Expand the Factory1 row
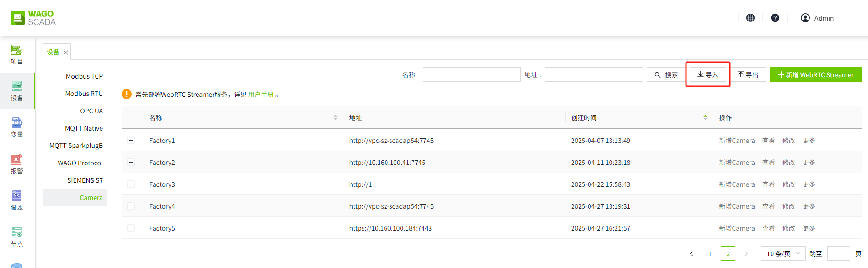Screen dimensions: 868x268 [x=131, y=141]
